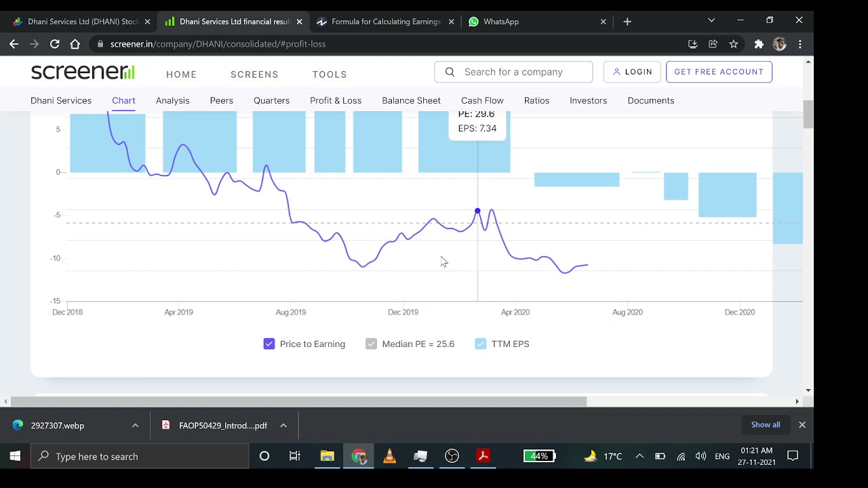The width and height of the screenshot is (868, 488).
Task: Open 2927307.webp downloaded file
Action: (x=58, y=426)
